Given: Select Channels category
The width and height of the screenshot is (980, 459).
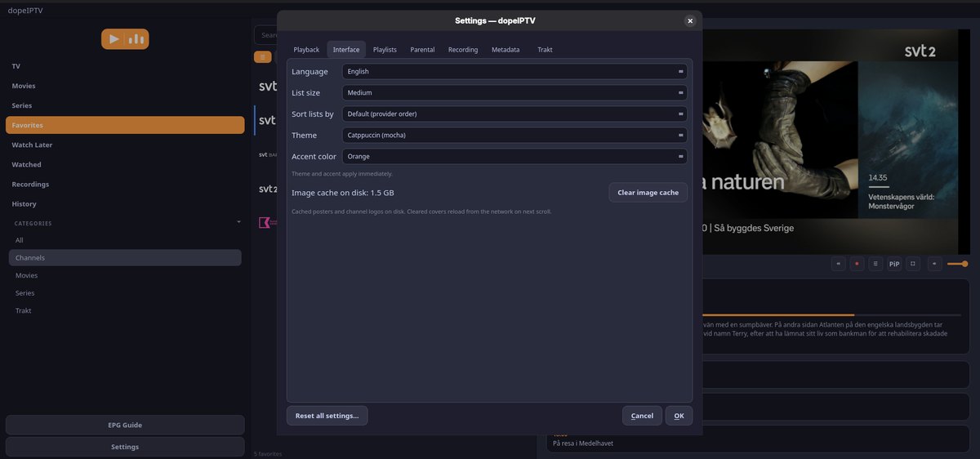Looking at the screenshot, I should point(125,257).
